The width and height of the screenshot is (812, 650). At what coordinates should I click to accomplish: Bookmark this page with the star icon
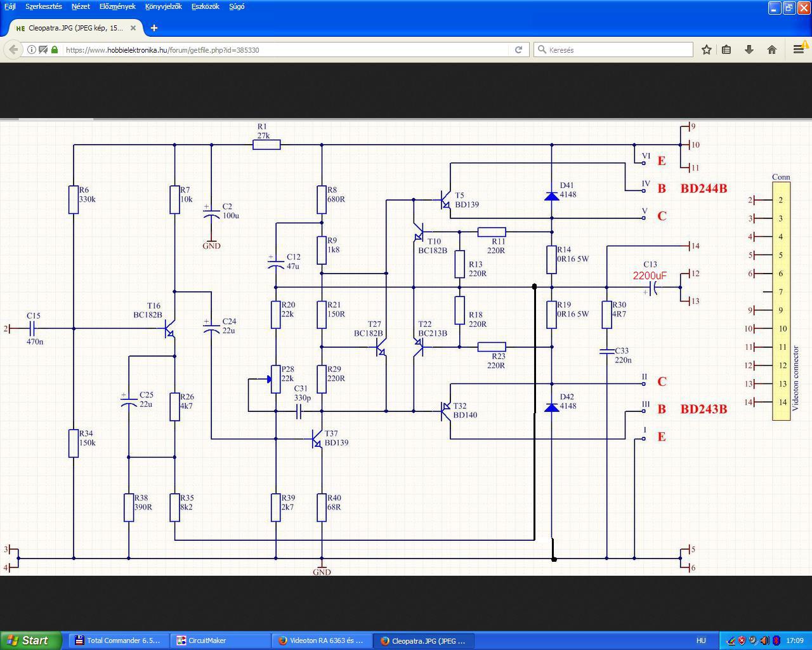pyautogui.click(x=706, y=50)
